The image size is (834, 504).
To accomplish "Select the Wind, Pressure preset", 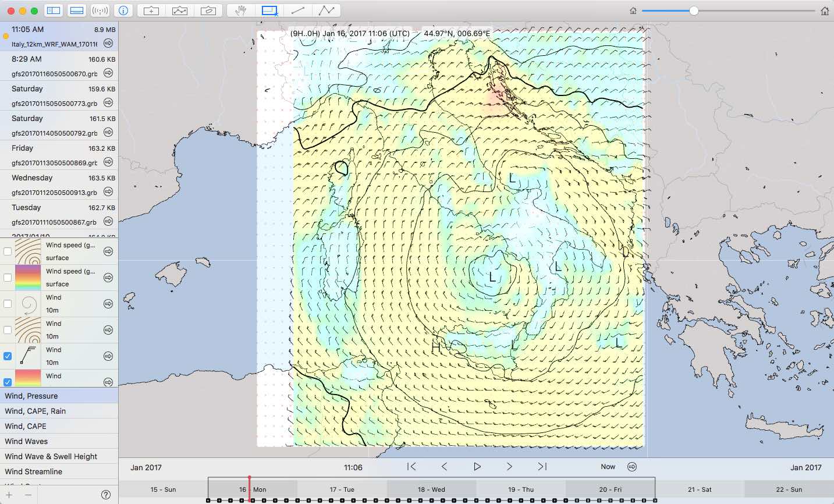I will (x=59, y=396).
